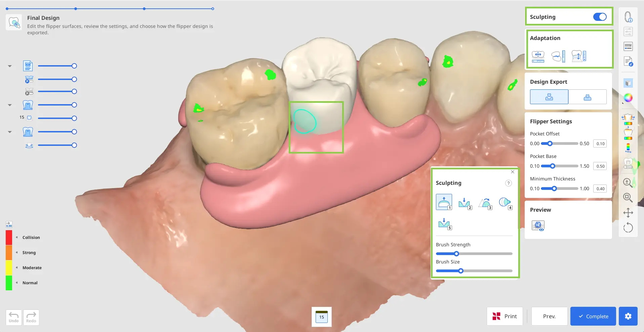This screenshot has height=332, width=644.
Task: Click the Pocket Base value field 0.50
Action: point(600,166)
